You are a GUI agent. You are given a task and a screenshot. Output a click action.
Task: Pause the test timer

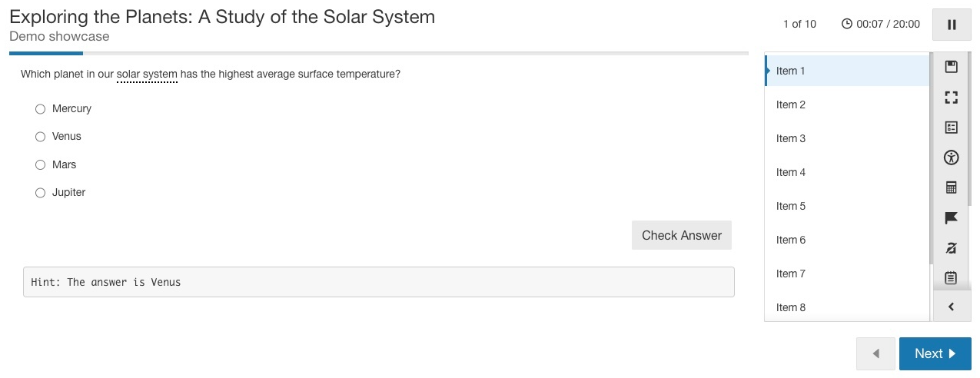(x=952, y=25)
